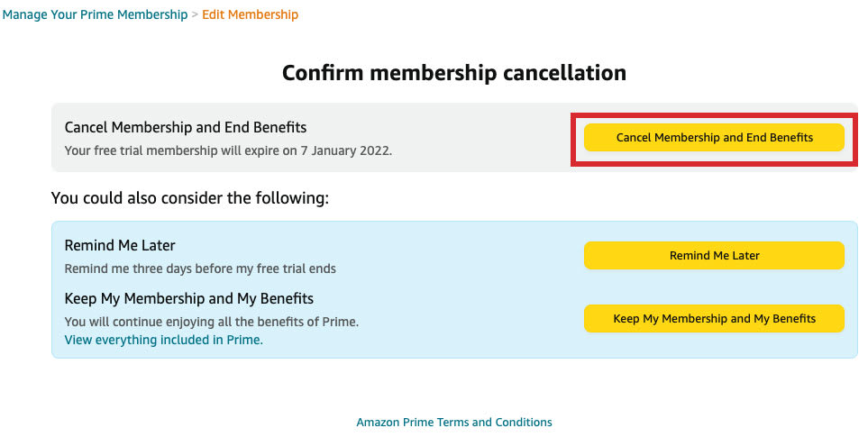Image resolution: width=868 pixels, height=446 pixels.
Task: Open the Manage Your Prime Membership breadcrumb link
Action: pos(95,14)
